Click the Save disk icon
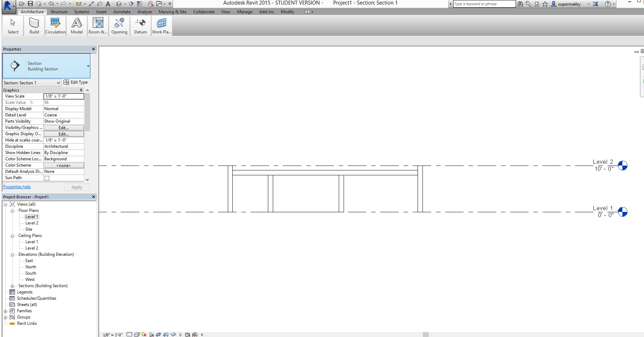 [x=30, y=3]
